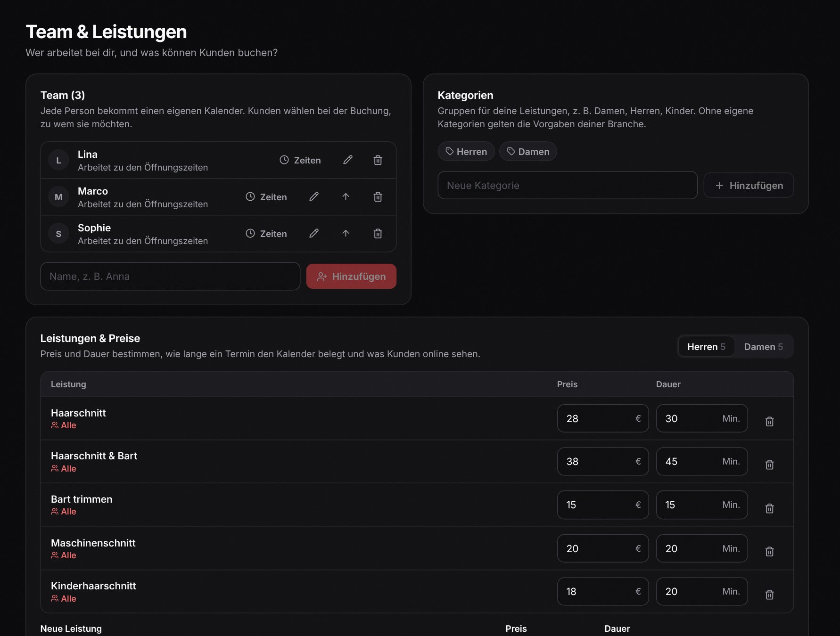Delete the Bart trimmen service
840x636 pixels.
click(x=769, y=508)
